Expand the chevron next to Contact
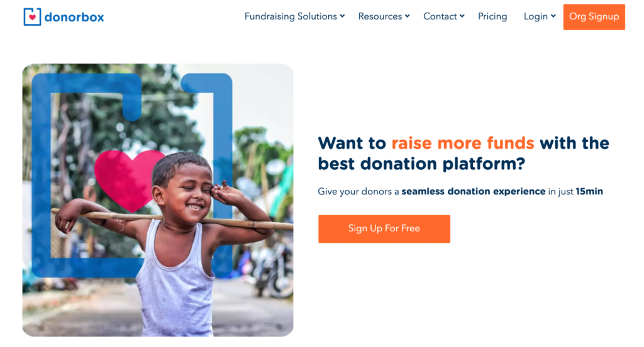The height and width of the screenshot is (347, 644). (462, 16)
